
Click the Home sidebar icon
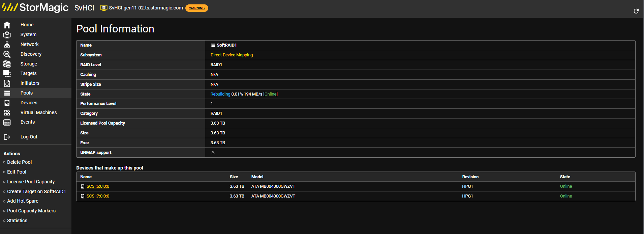(x=7, y=25)
